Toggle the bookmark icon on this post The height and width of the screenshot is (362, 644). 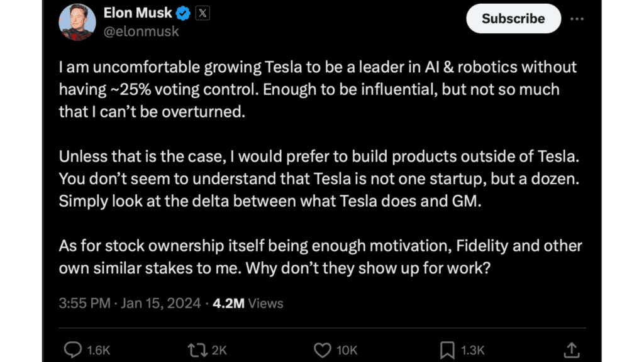[x=447, y=349]
